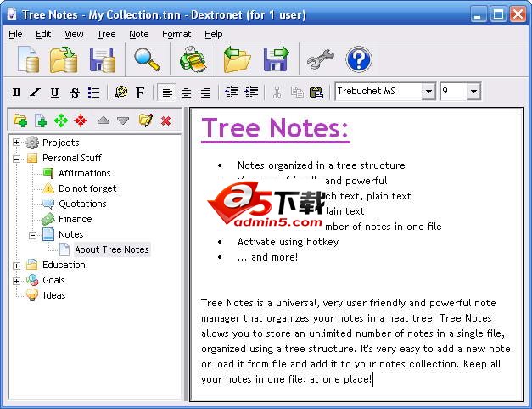Copy the selected text
532x409 pixels.
point(297,92)
